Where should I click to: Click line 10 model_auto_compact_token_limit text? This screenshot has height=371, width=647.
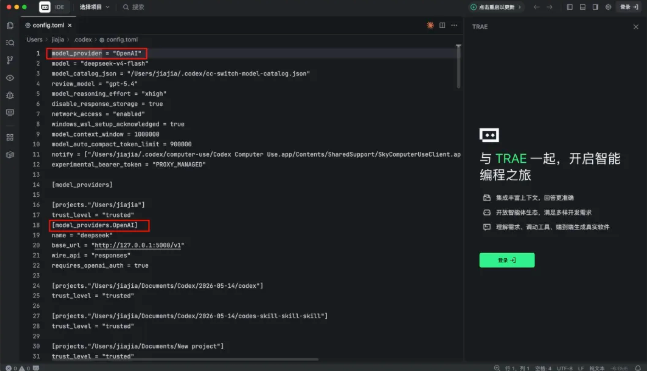click(121, 144)
